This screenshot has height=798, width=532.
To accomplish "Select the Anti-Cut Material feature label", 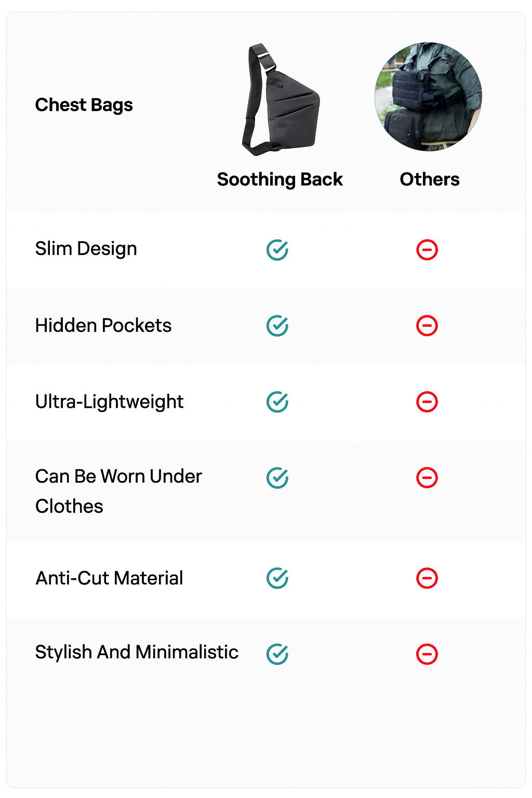I will pos(109,578).
